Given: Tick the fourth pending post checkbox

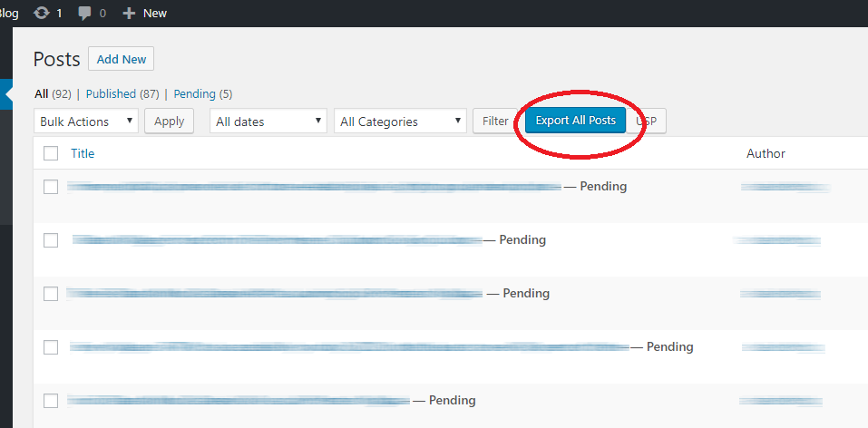Looking at the screenshot, I should (x=51, y=347).
